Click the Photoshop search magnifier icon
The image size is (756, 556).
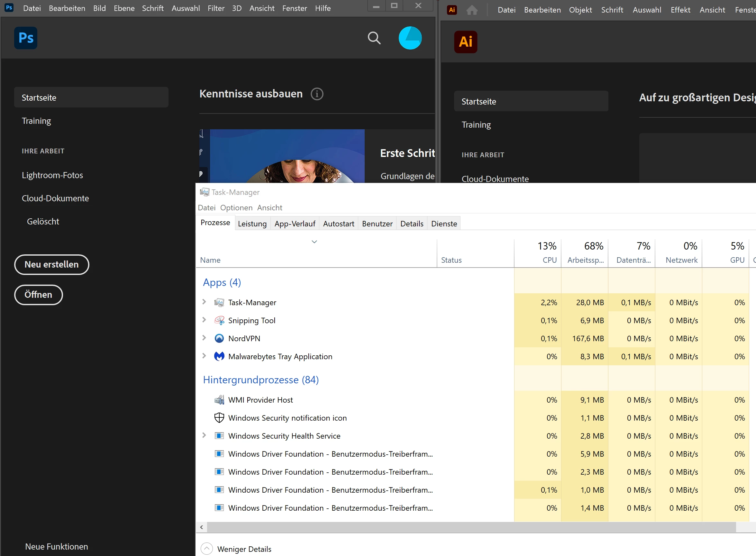pyautogui.click(x=374, y=38)
